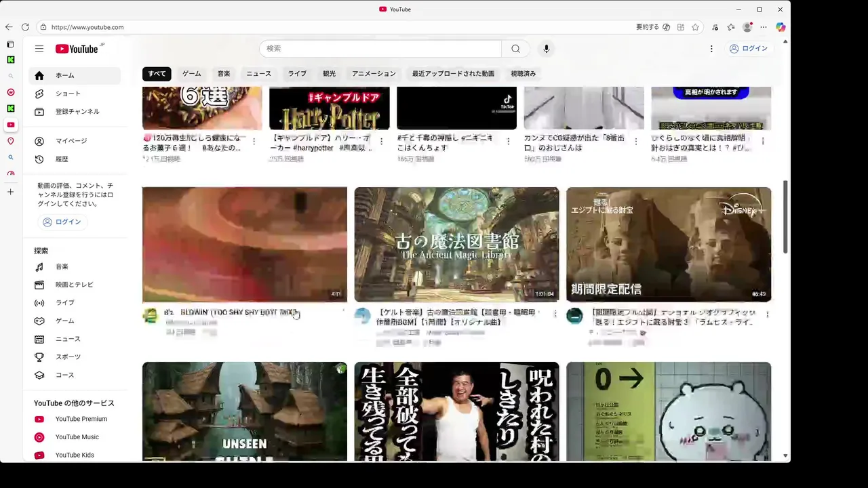
Task: Open the favorites list icon
Action: click(731, 27)
